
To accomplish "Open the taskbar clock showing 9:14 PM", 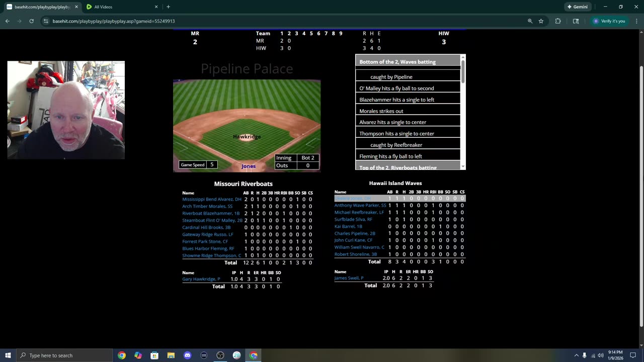I will (616, 355).
